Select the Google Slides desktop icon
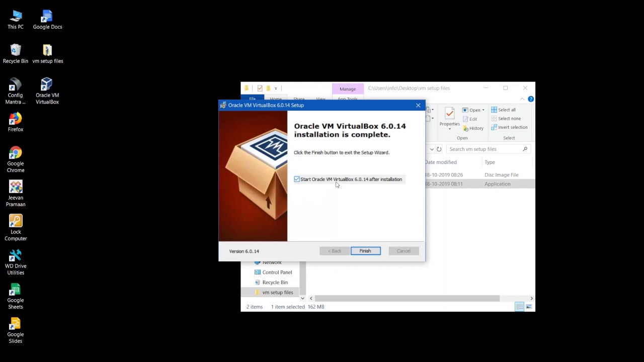This screenshot has height=362, width=644. point(16,331)
